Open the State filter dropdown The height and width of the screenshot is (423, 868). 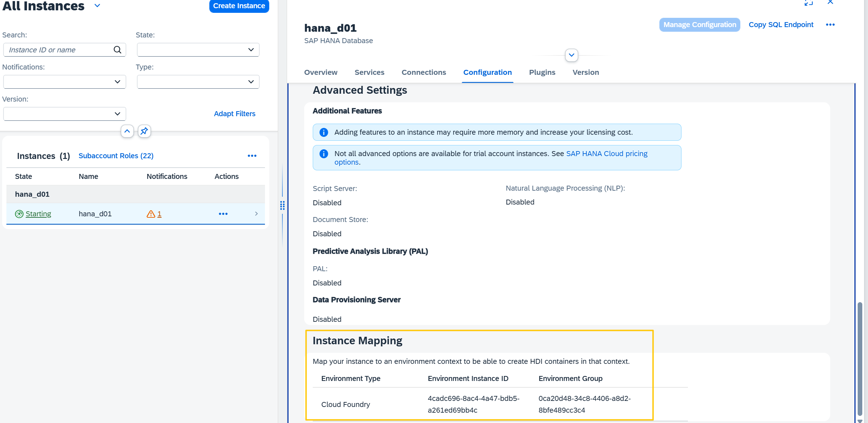tap(198, 50)
